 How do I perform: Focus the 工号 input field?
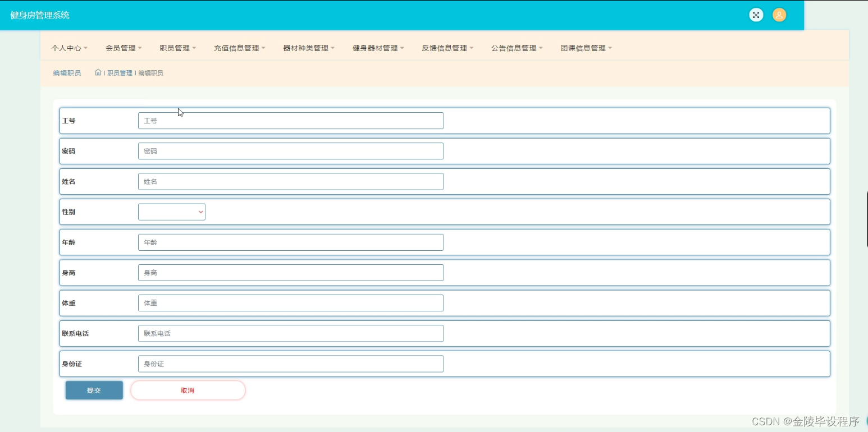click(x=291, y=121)
